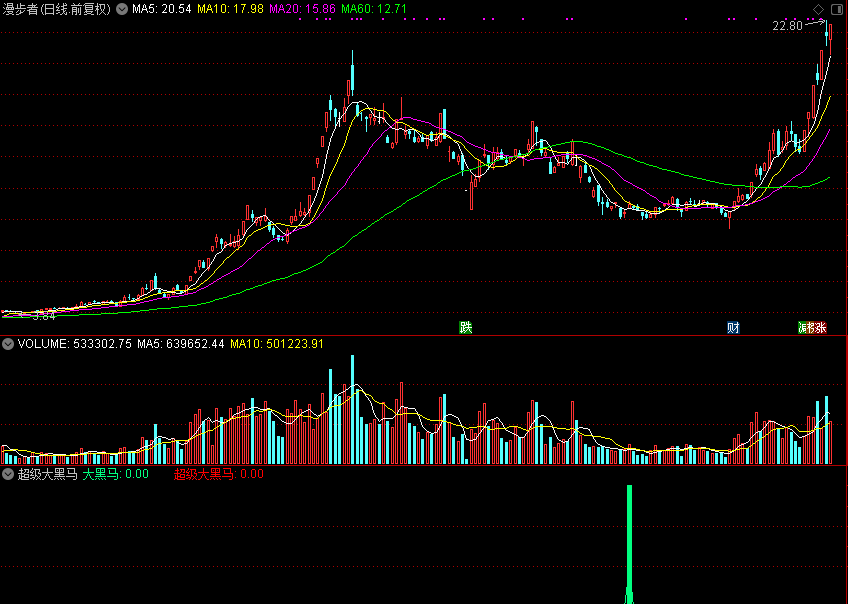Open the 超级大黑马 indicator dropdown arrow
This screenshot has height=604, width=848.
8,474
